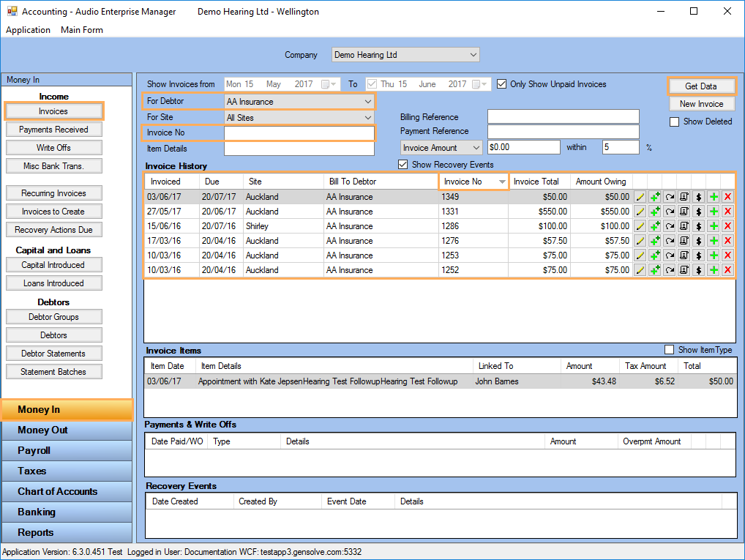Open Misc Bank Trans.
Screen dimensions: 745x560
(53, 166)
